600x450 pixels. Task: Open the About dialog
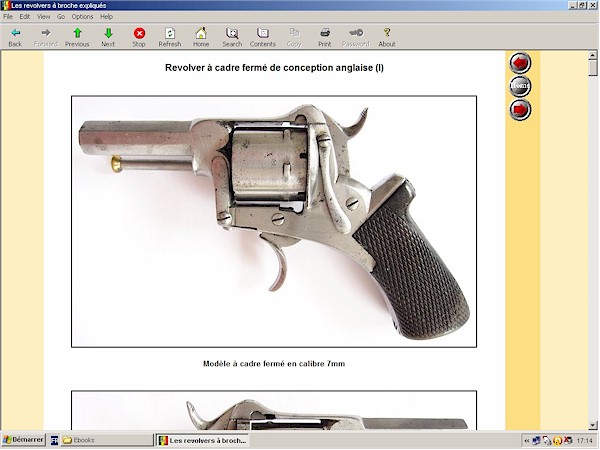point(386,37)
